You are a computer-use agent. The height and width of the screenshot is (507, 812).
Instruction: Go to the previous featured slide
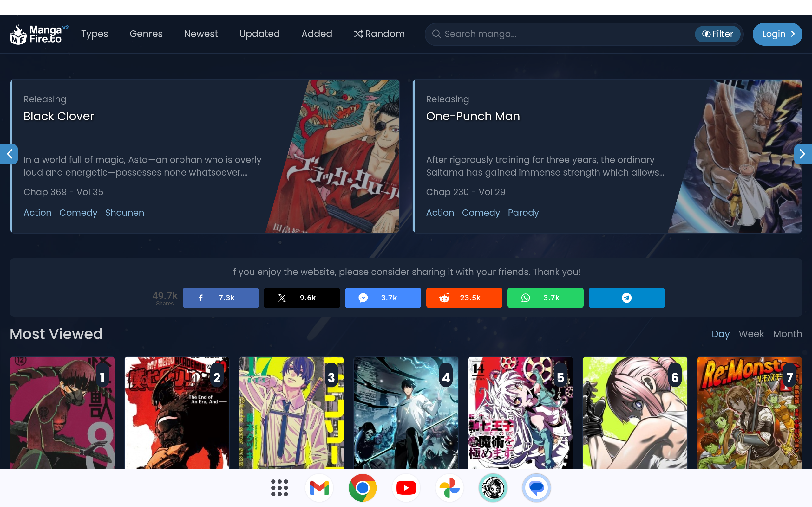10,154
